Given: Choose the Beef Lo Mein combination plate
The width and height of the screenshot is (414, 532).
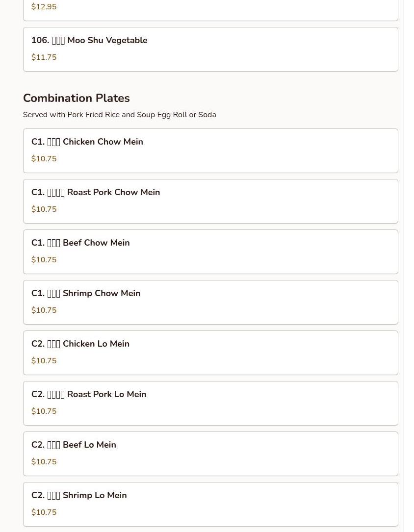Looking at the screenshot, I should (x=210, y=454).
